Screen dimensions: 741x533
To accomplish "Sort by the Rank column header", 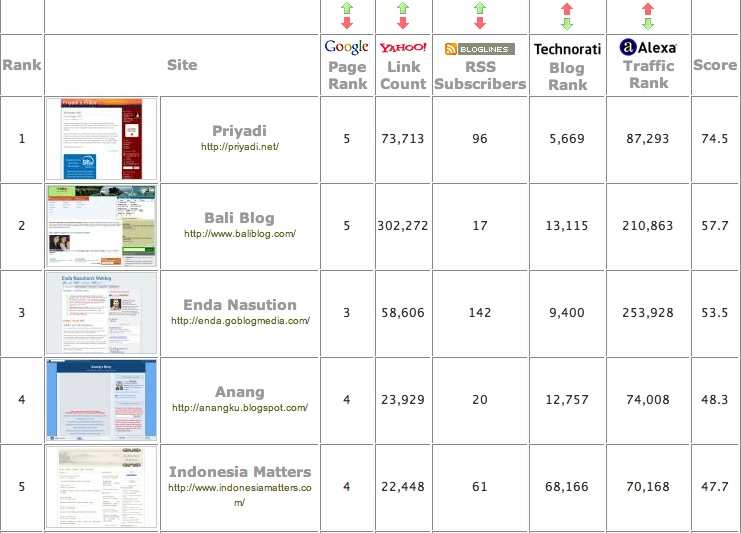I will click(x=22, y=65).
